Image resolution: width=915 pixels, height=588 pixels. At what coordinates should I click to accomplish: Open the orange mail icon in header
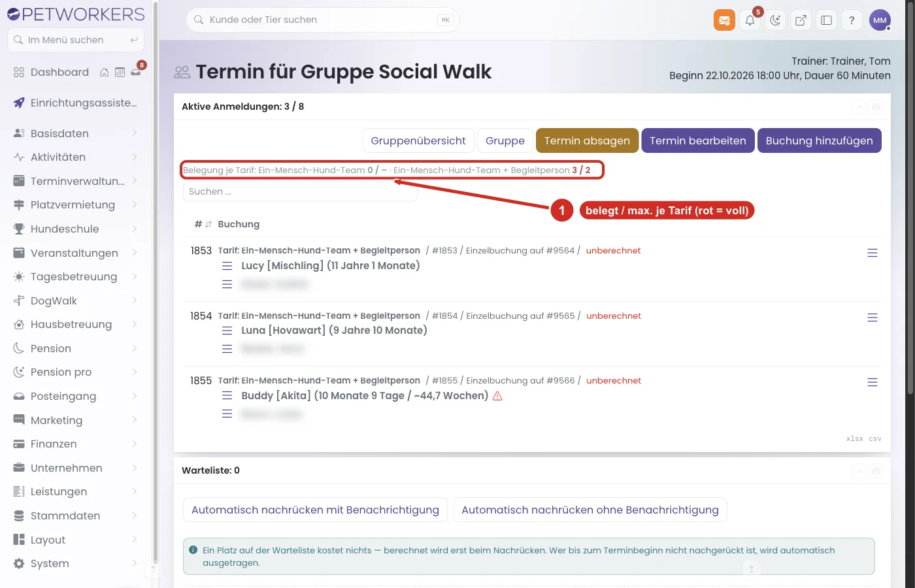[x=724, y=20]
